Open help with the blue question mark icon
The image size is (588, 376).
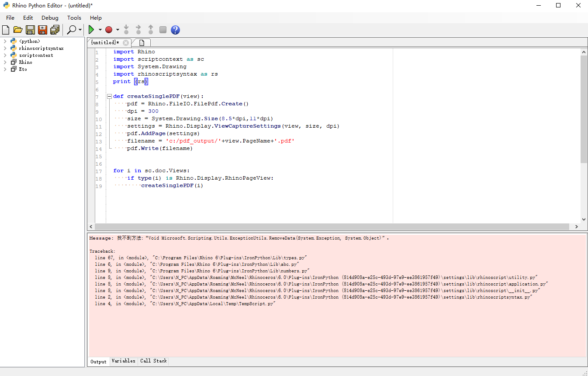[x=175, y=30]
